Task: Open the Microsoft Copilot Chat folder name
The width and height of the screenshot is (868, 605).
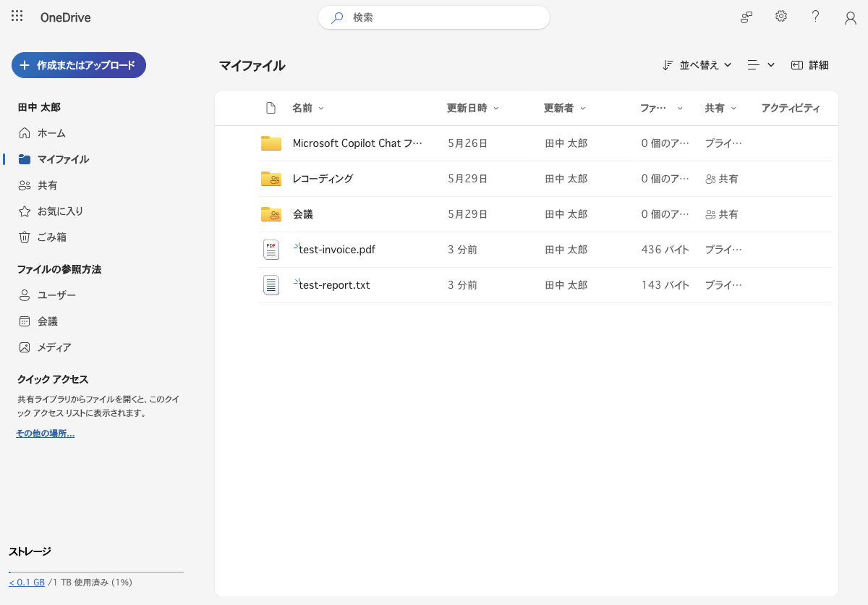Action: pos(357,143)
